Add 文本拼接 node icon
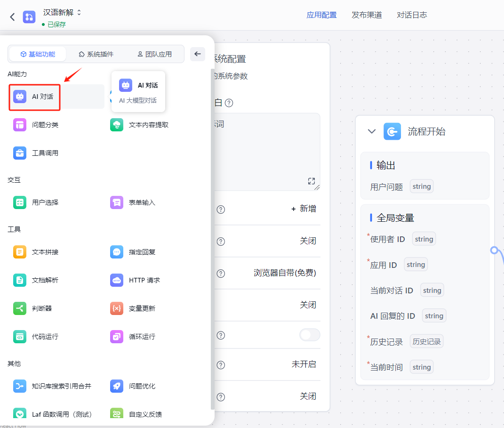 click(x=20, y=252)
